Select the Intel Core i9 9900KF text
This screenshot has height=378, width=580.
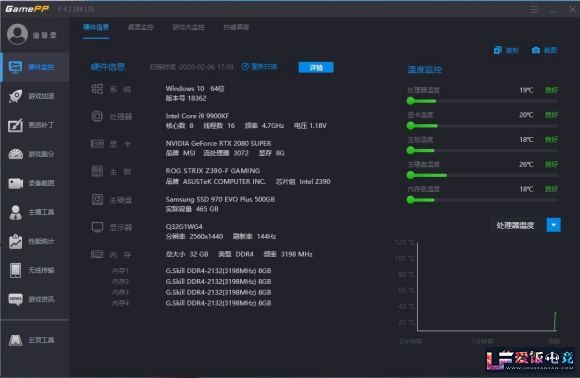click(x=197, y=116)
